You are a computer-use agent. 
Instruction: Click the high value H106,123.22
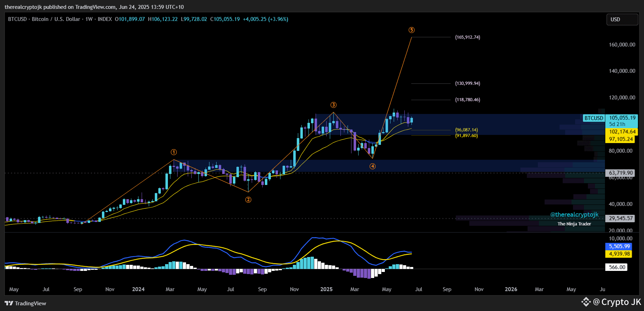[x=163, y=19]
